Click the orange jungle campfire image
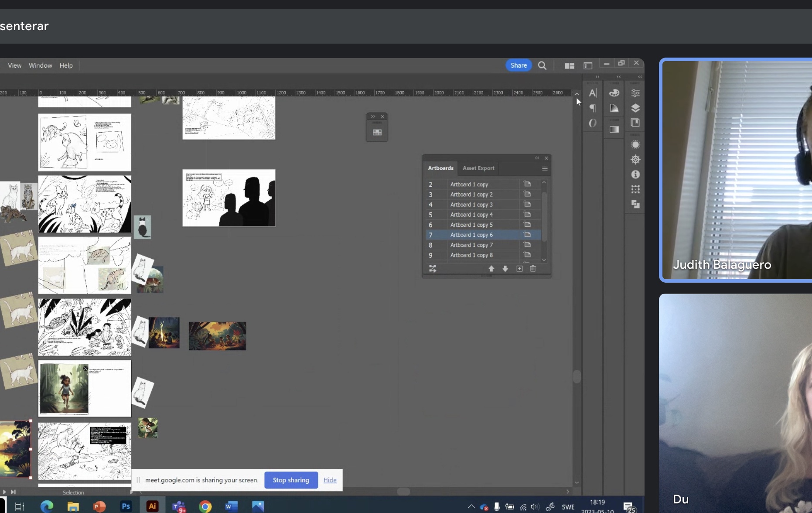Viewport: 812px width, 513px height. coord(217,336)
